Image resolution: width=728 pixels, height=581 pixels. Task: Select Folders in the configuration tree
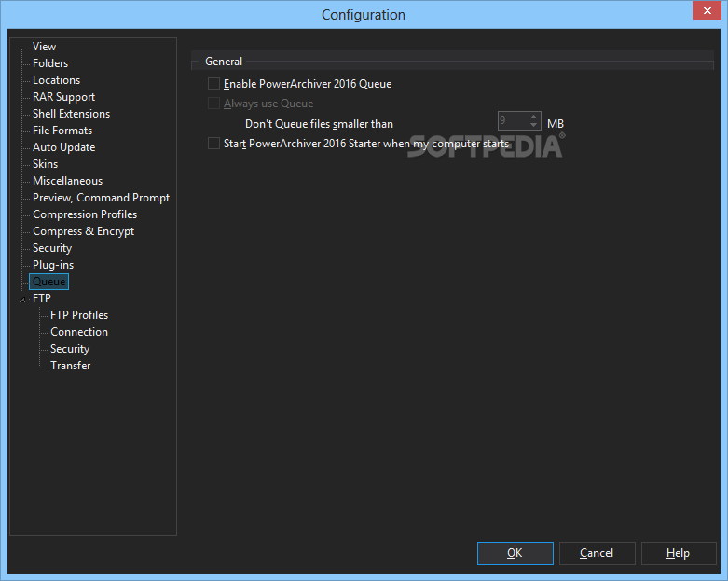[50, 63]
